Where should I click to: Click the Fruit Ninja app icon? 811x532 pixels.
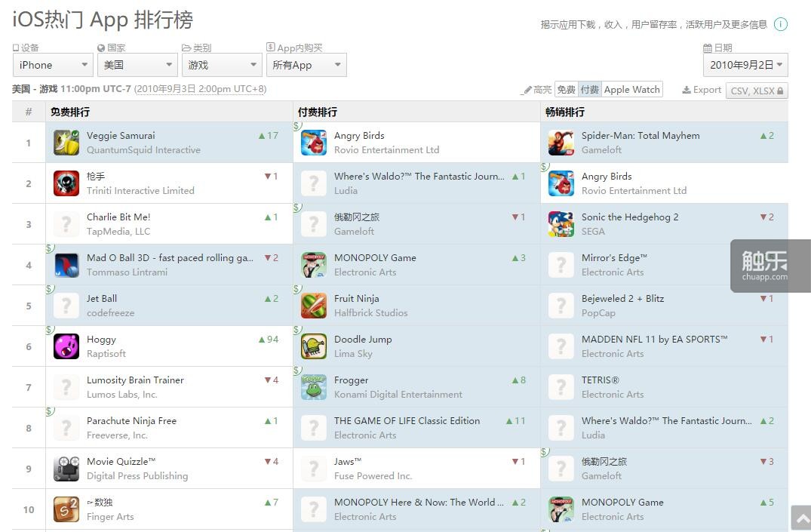pyautogui.click(x=314, y=306)
